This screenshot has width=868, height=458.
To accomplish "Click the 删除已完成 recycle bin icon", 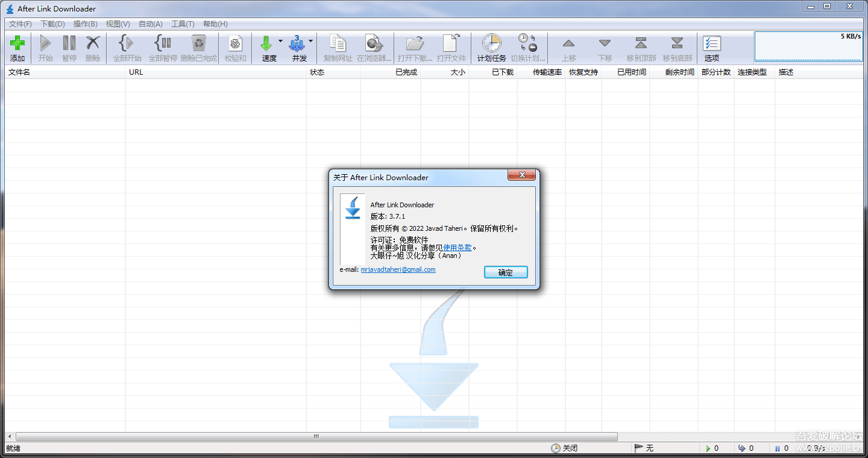I will (198, 43).
